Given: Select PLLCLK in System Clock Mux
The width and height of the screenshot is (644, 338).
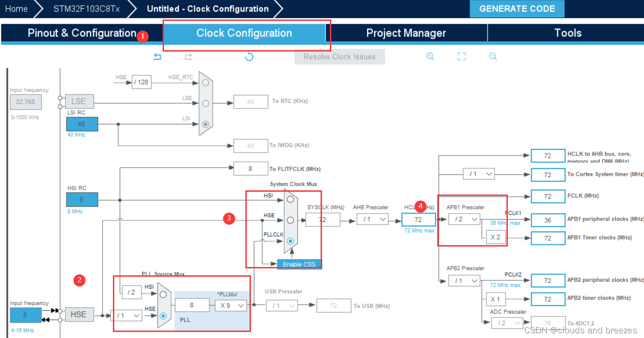Looking at the screenshot, I should tap(290, 241).
